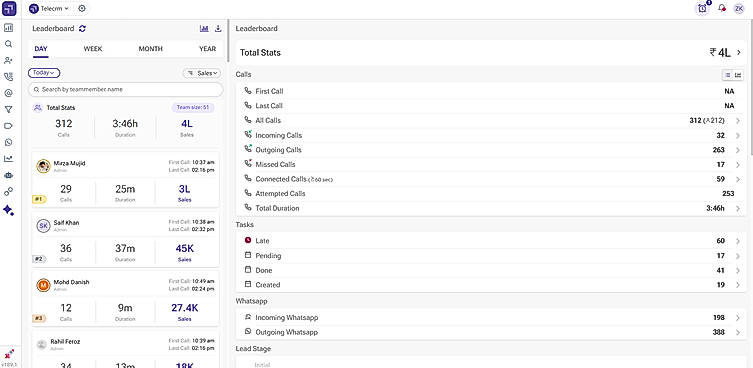This screenshot has height=368, width=753.
Task: Open the add-lead person icon in sidebar
Action: 9,61
